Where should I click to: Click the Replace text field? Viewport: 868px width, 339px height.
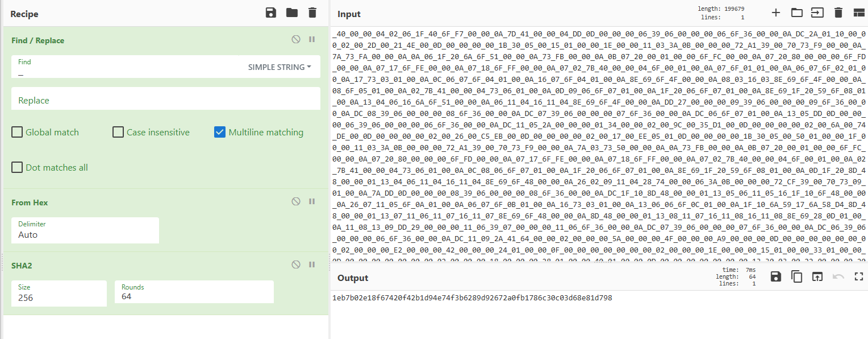tap(166, 100)
